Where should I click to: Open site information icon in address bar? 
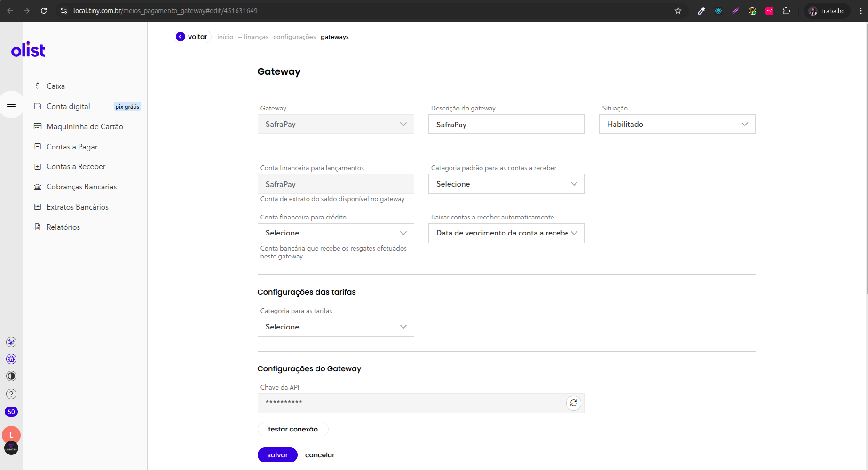coord(64,11)
